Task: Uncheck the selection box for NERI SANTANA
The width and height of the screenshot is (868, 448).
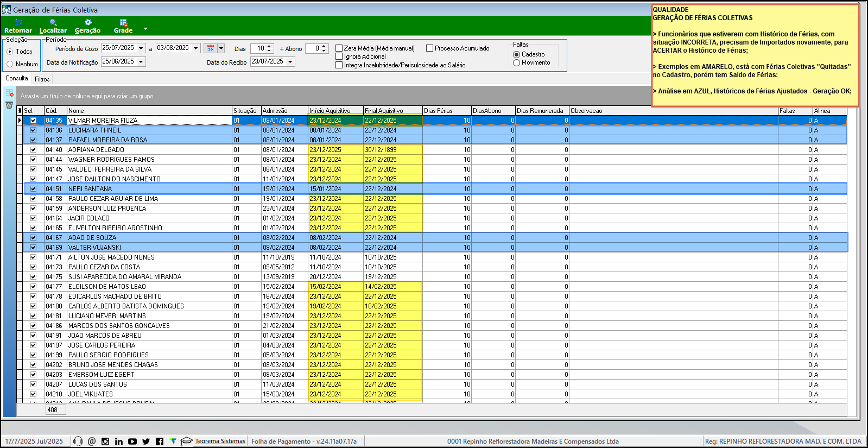Action: 34,189
